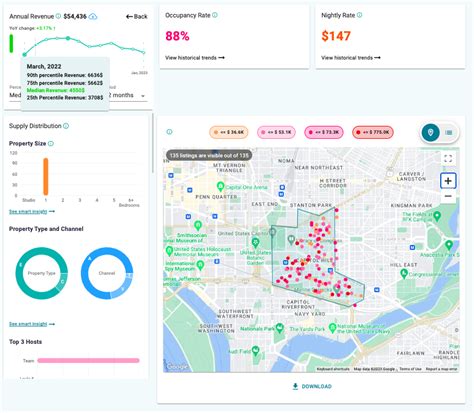Switch to list view icon
Viewport: 474px width, 413px height.
[x=449, y=133]
